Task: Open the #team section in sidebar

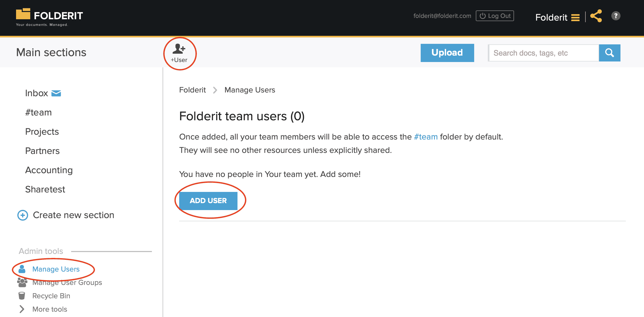Action: pyautogui.click(x=39, y=113)
